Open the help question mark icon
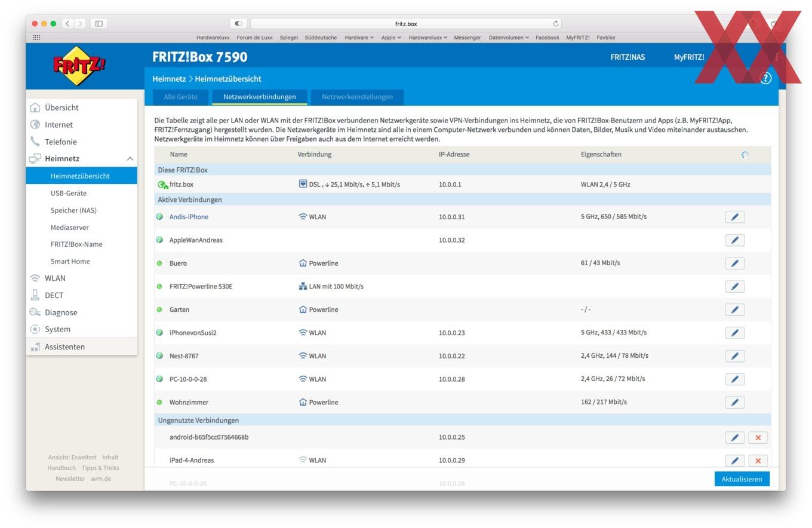812x528 pixels. tap(765, 78)
